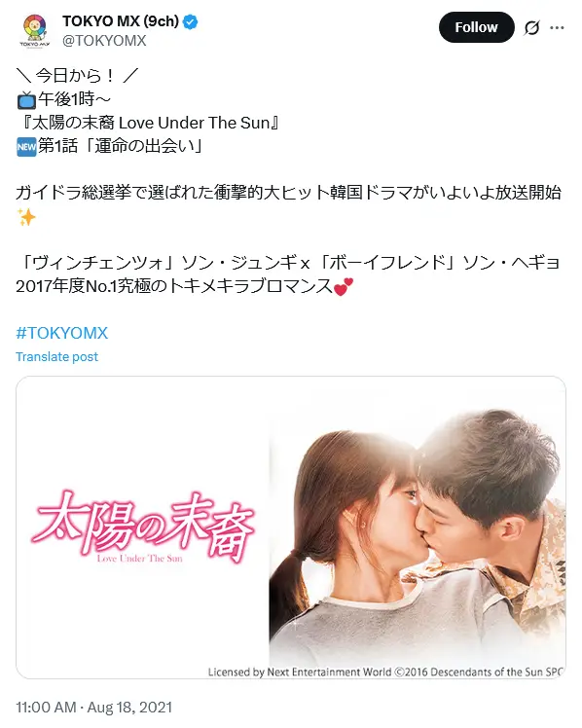Click the NEW emoji badge
The width and height of the screenshot is (582, 728).
coord(26,147)
